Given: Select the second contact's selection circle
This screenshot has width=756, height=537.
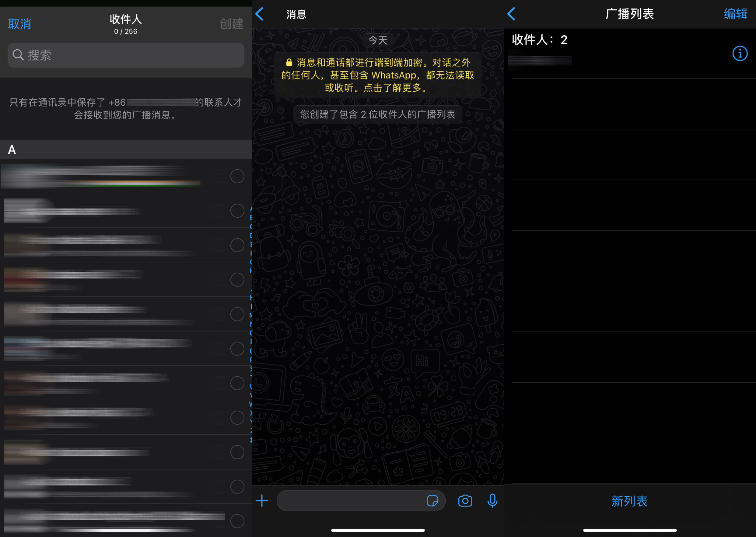Looking at the screenshot, I should coord(237,211).
